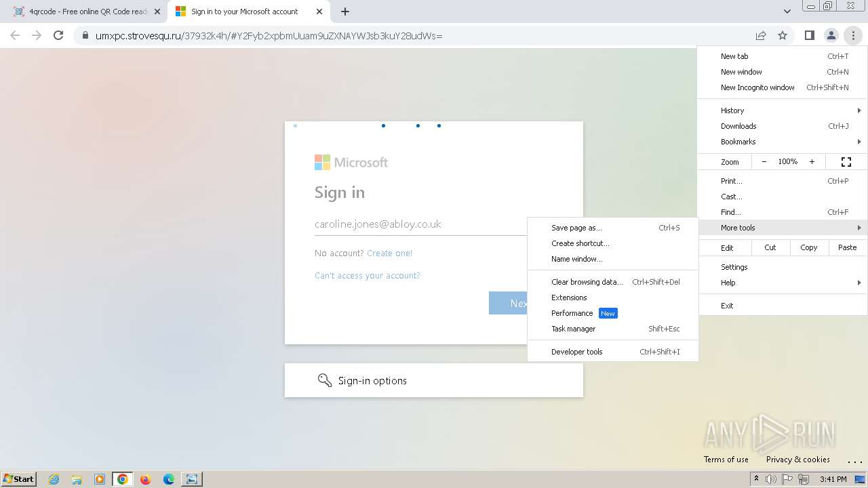Click Cut in the Edit row
868x488 pixels.
(x=770, y=247)
